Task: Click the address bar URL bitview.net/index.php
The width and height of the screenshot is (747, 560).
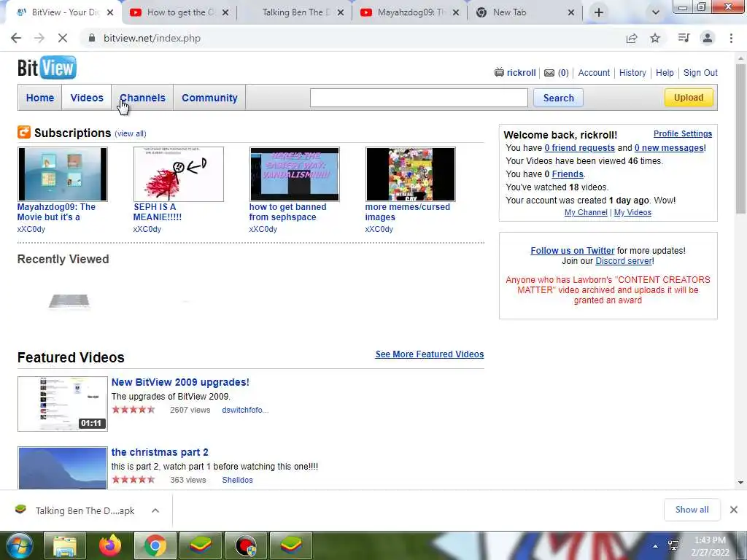Action: 152,38
